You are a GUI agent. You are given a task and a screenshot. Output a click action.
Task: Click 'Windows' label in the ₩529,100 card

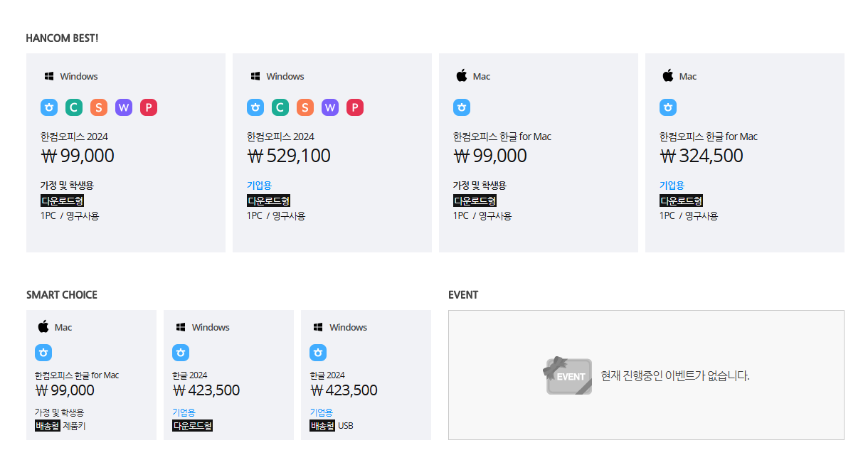285,76
